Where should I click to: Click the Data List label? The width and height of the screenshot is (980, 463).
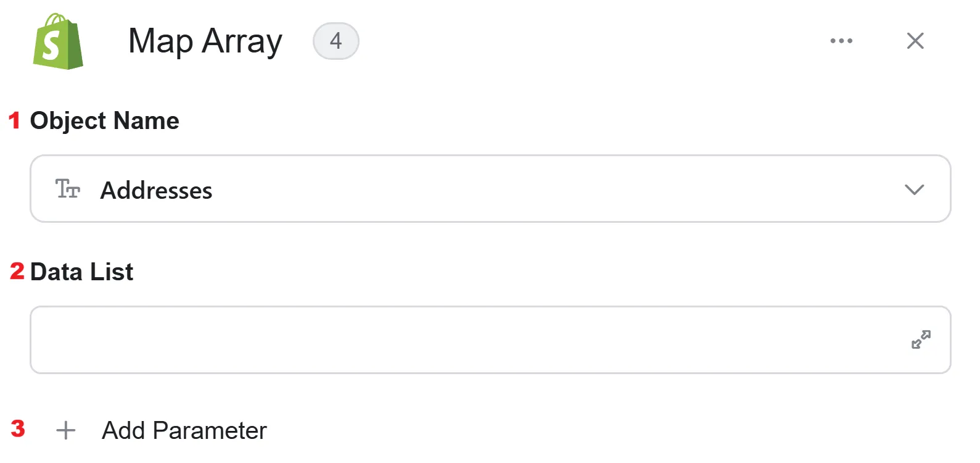click(x=82, y=272)
